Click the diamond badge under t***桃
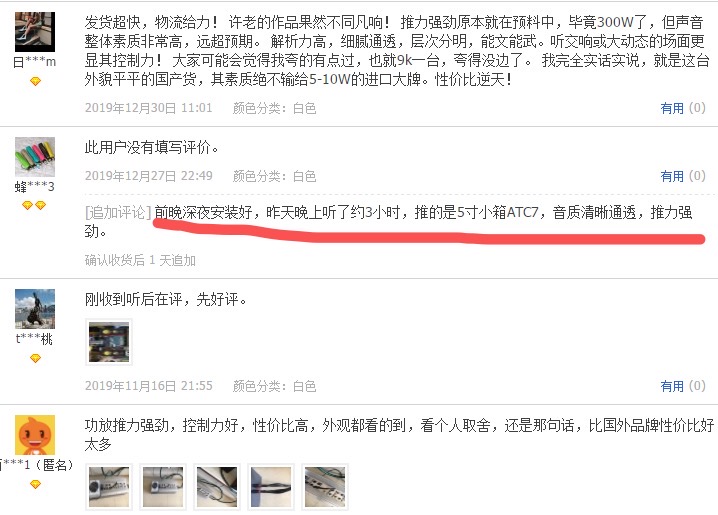Screen dimensions: 718x515 35,358
